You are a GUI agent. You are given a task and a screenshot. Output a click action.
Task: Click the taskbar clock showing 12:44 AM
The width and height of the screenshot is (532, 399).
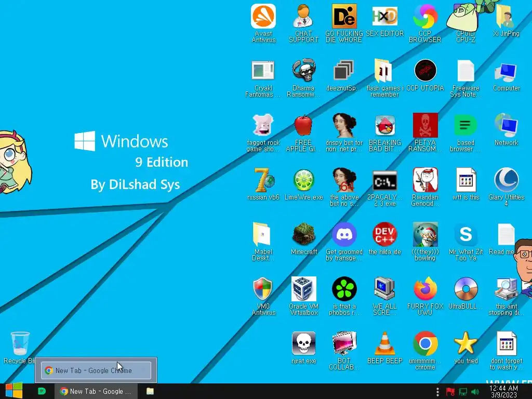coord(503,391)
